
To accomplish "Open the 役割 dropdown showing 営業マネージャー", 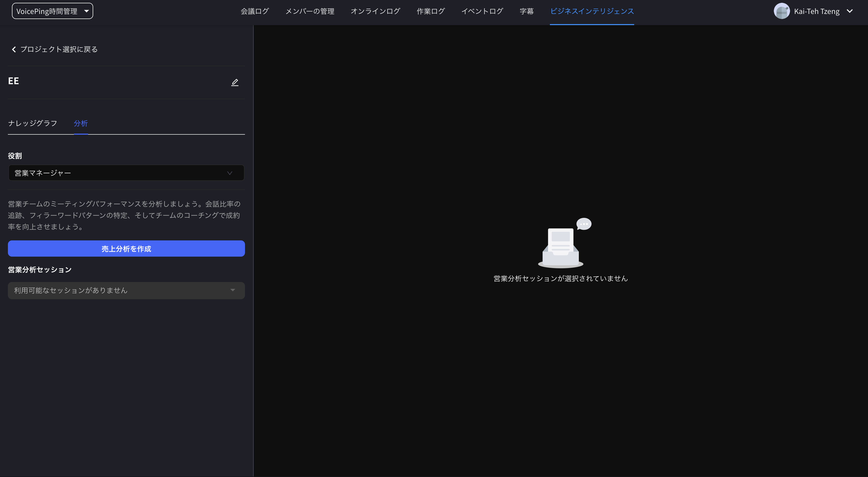I will 126,173.
